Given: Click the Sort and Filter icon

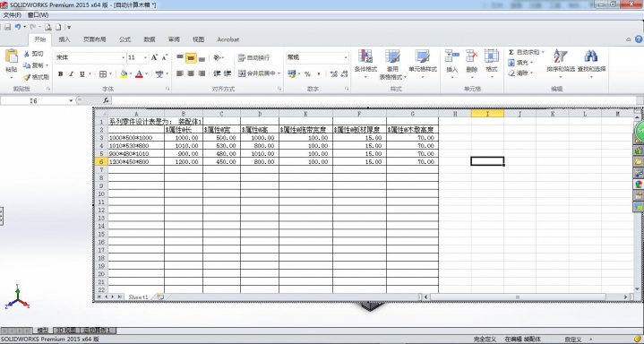Looking at the screenshot, I should click(x=560, y=56).
